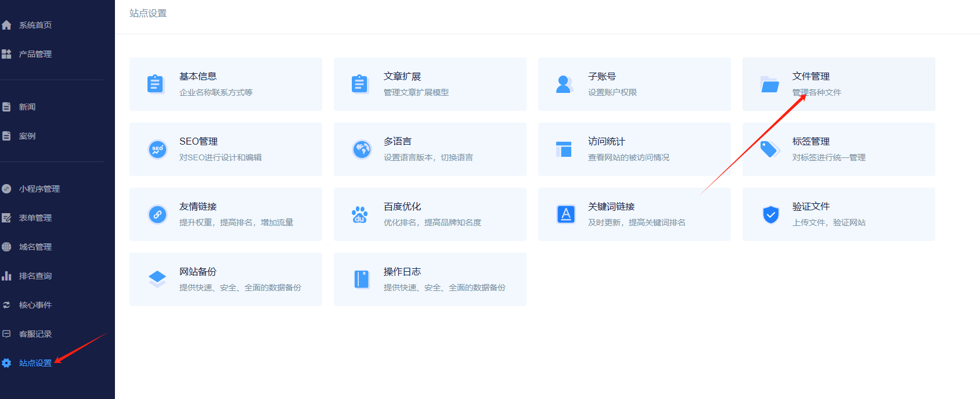
Task: Click the 验证文件 shield icon
Action: click(x=770, y=215)
